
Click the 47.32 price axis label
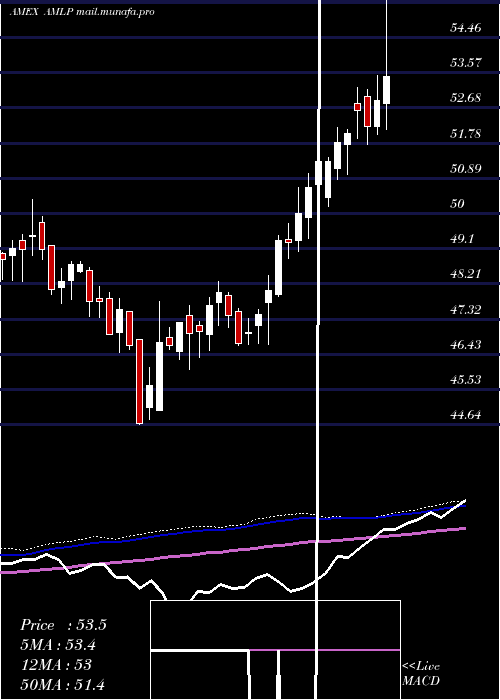(466, 309)
